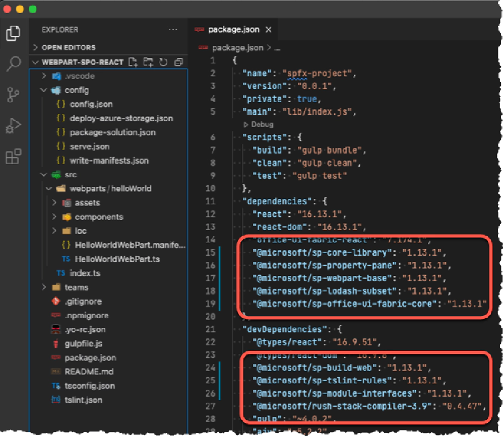504x436 pixels.
Task: Open package-solution.json from the tree
Action: point(113,133)
